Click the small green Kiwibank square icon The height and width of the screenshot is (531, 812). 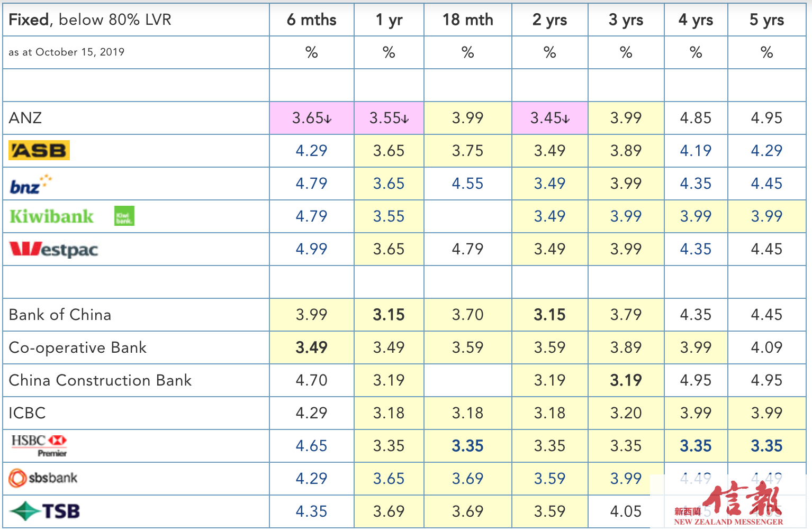[x=124, y=216]
